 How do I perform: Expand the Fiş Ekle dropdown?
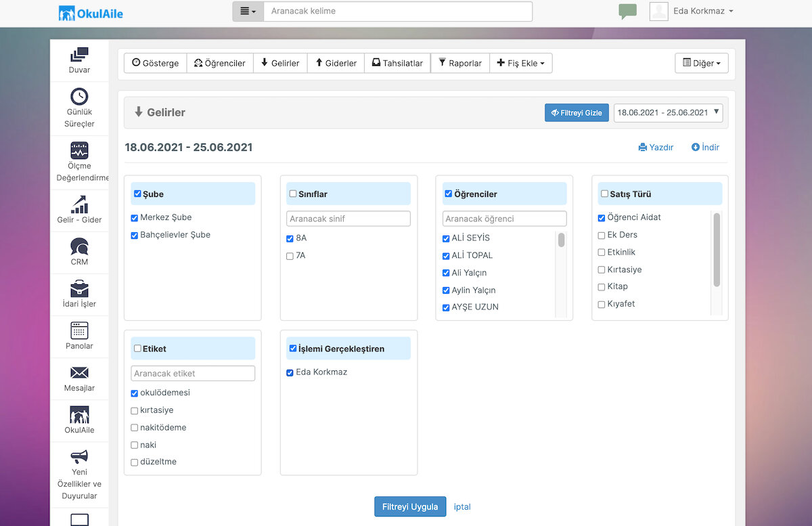point(520,63)
